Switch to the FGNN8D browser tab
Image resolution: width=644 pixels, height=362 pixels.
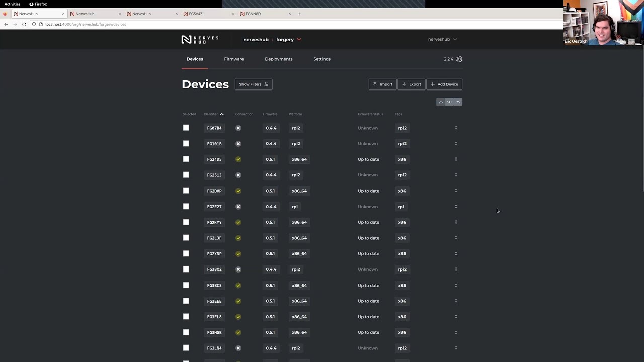(264, 14)
